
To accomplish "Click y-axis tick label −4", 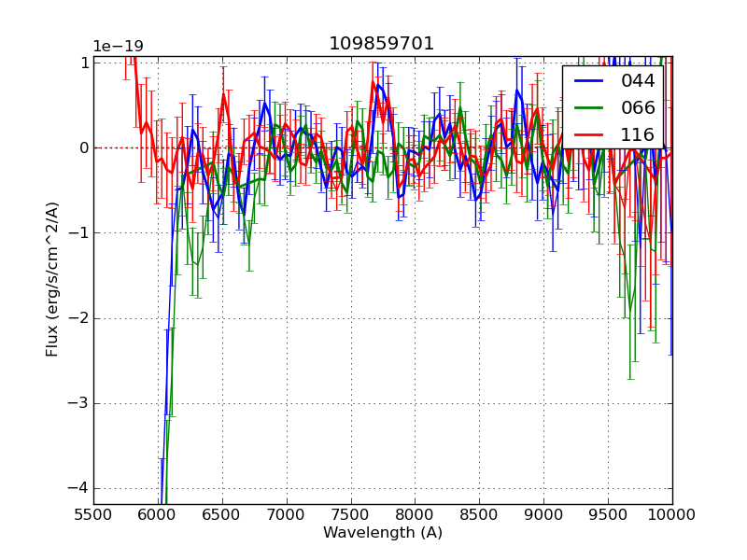I will click(79, 488).
